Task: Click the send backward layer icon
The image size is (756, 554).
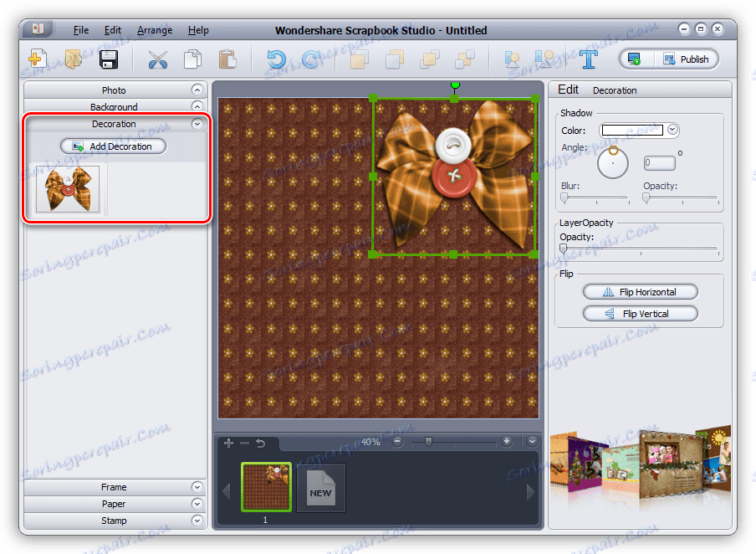Action: 465,59
